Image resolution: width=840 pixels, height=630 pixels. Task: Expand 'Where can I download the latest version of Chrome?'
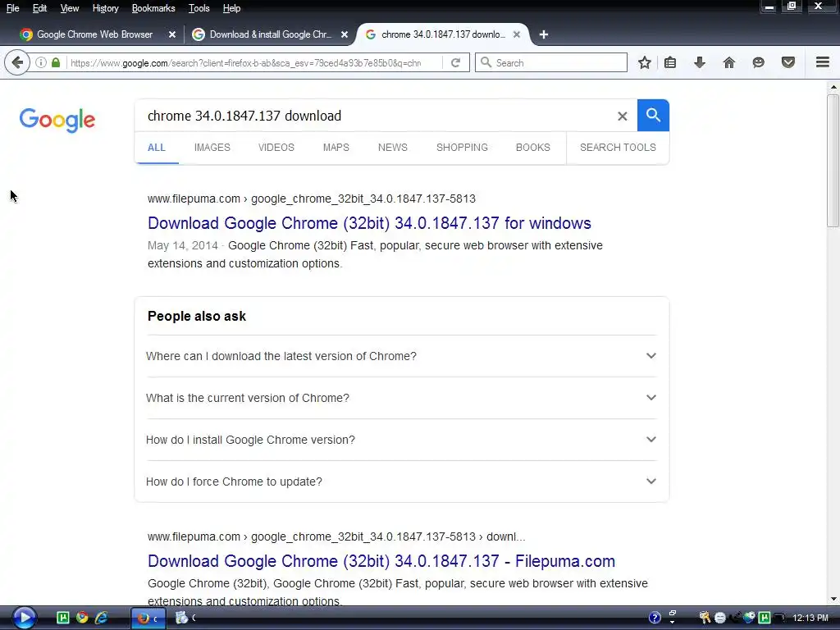click(401, 356)
